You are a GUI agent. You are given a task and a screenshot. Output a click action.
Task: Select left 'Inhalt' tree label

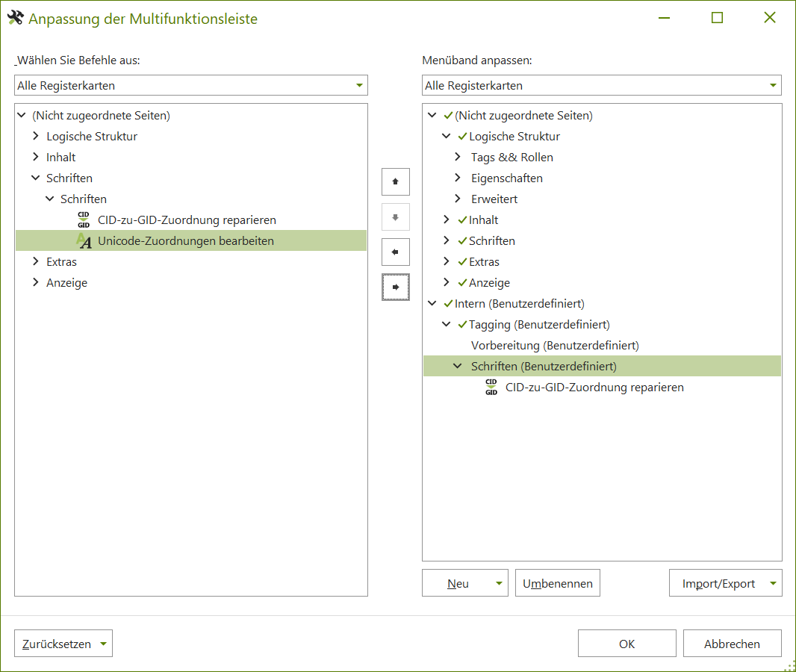[x=61, y=158]
